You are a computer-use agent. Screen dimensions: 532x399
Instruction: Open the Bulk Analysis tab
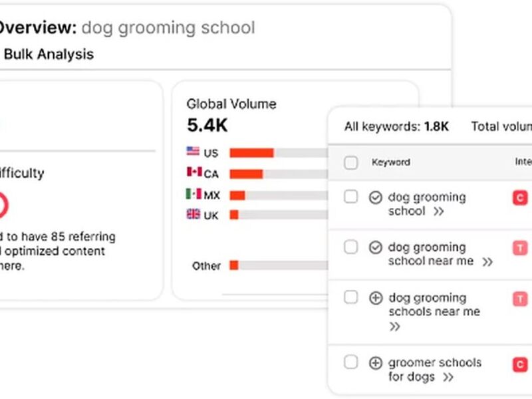(49, 55)
